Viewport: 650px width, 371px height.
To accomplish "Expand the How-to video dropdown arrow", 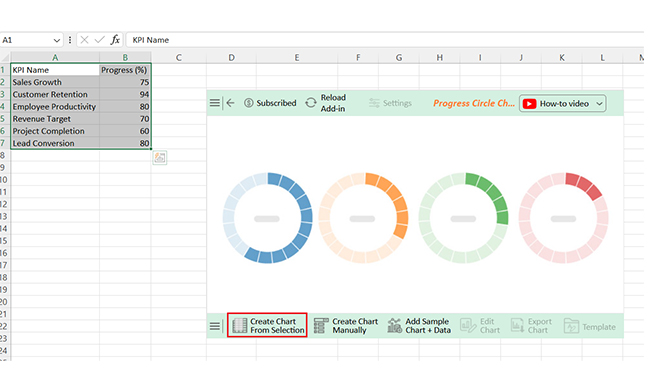I will 599,104.
